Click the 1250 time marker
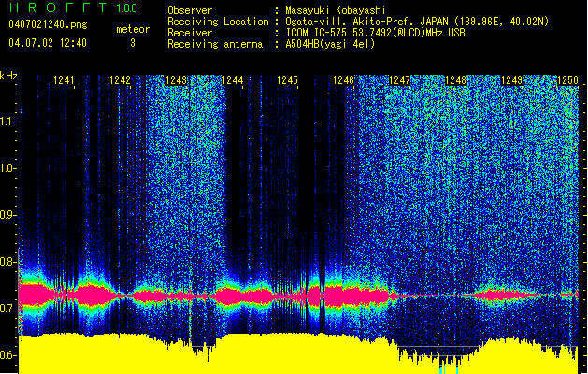This screenshot has height=374, width=588. tap(567, 80)
